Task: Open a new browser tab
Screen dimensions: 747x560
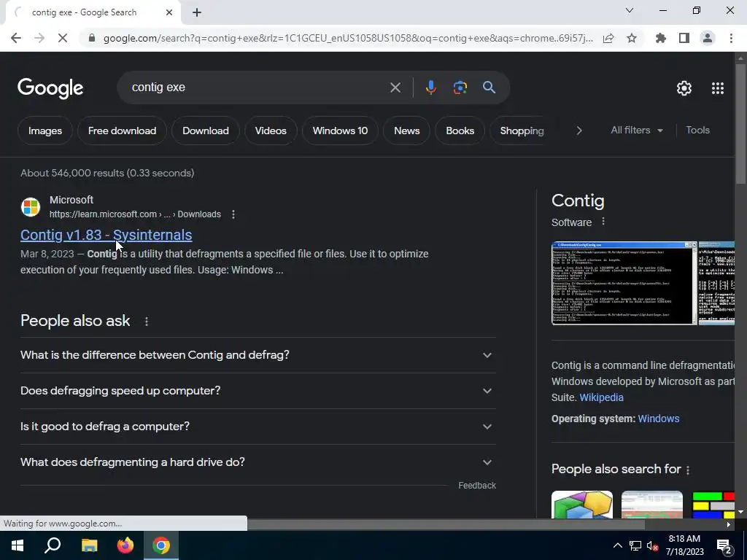Action: coord(197,12)
